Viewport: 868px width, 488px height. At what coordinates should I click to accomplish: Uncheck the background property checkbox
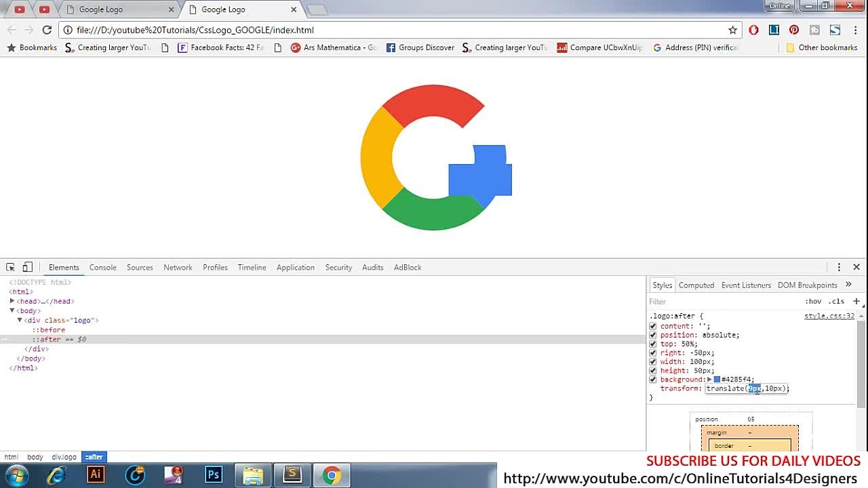click(653, 380)
